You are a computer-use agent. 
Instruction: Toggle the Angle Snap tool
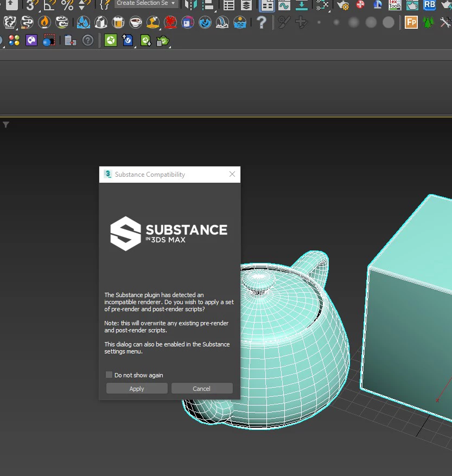[x=49, y=5]
